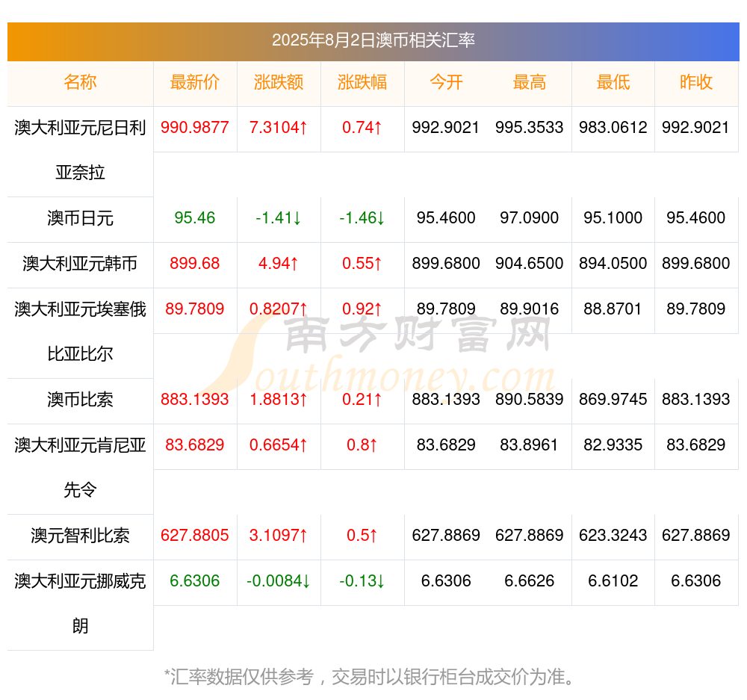Click the low value 983.0612

(x=613, y=128)
